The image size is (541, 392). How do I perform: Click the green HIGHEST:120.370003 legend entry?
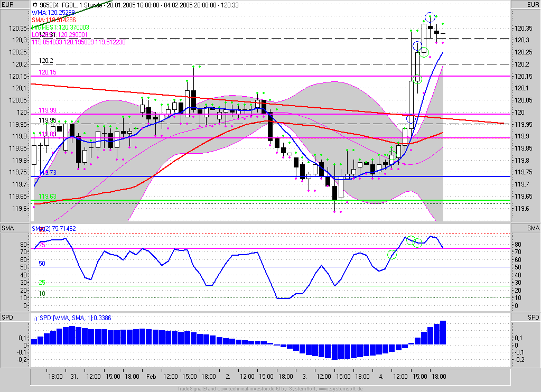click(x=60, y=27)
